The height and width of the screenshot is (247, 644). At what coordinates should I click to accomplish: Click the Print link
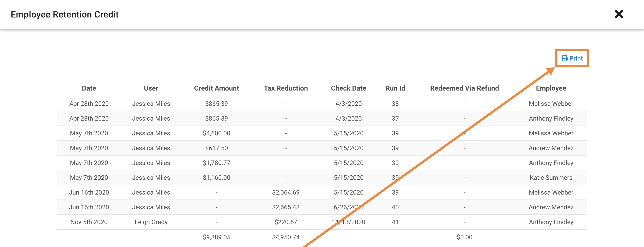[572, 58]
